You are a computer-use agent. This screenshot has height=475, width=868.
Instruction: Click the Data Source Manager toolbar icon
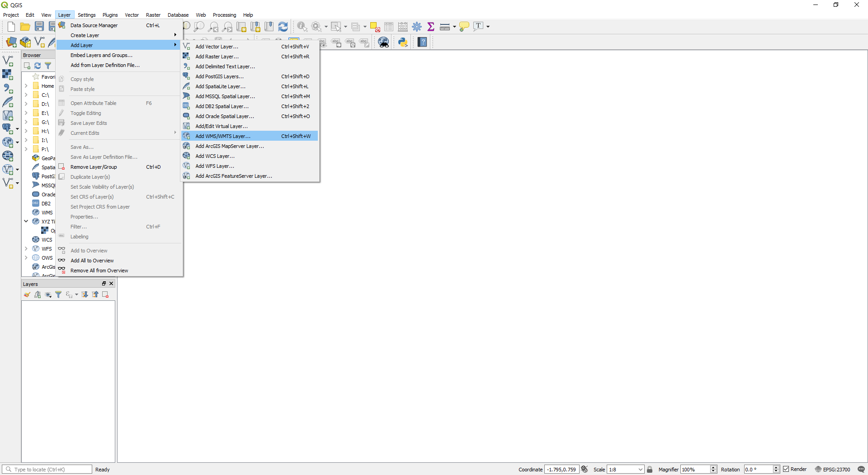pyautogui.click(x=11, y=42)
